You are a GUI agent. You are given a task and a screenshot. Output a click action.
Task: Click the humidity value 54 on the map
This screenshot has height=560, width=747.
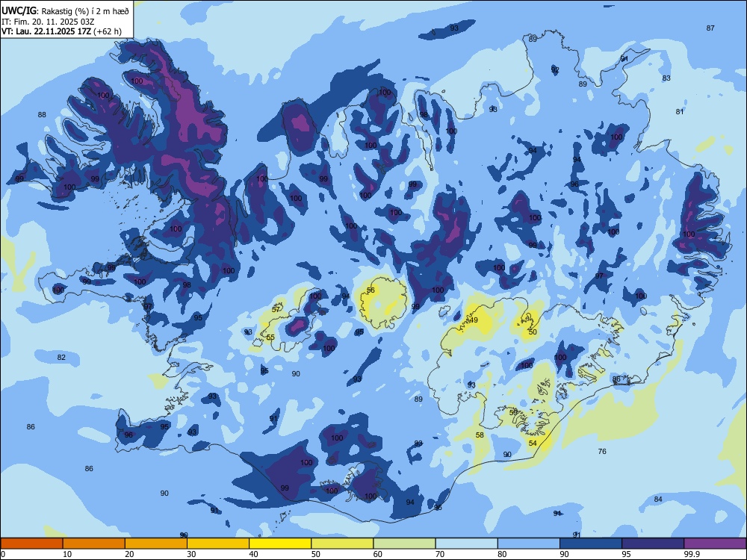pyautogui.click(x=533, y=444)
